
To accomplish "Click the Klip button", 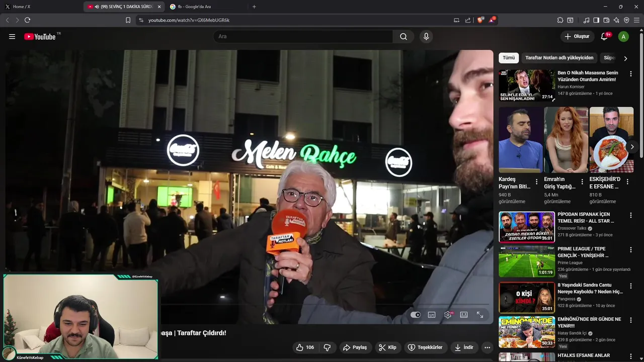I will click(x=387, y=347).
